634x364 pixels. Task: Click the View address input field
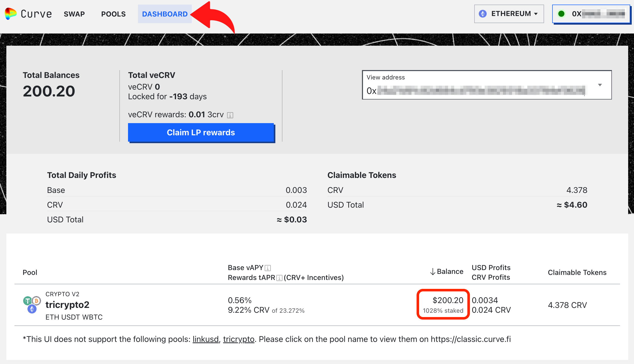(x=487, y=85)
